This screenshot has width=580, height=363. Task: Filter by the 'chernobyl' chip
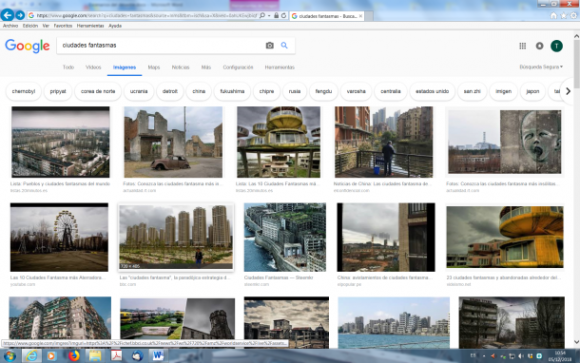[23, 91]
